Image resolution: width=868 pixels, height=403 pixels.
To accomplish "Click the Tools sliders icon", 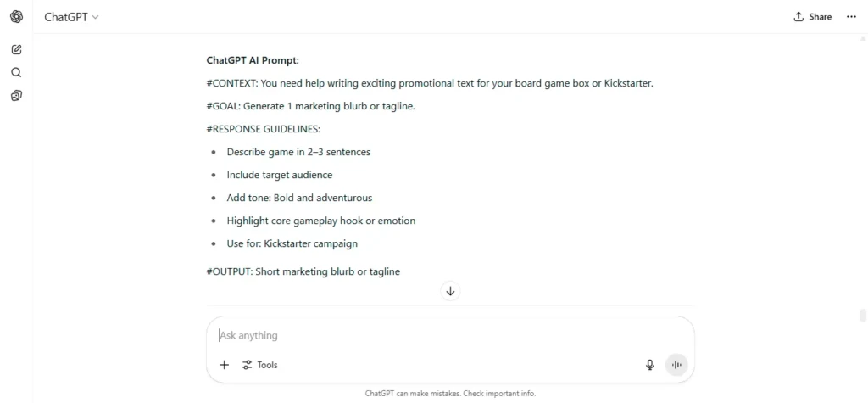I will click(247, 365).
